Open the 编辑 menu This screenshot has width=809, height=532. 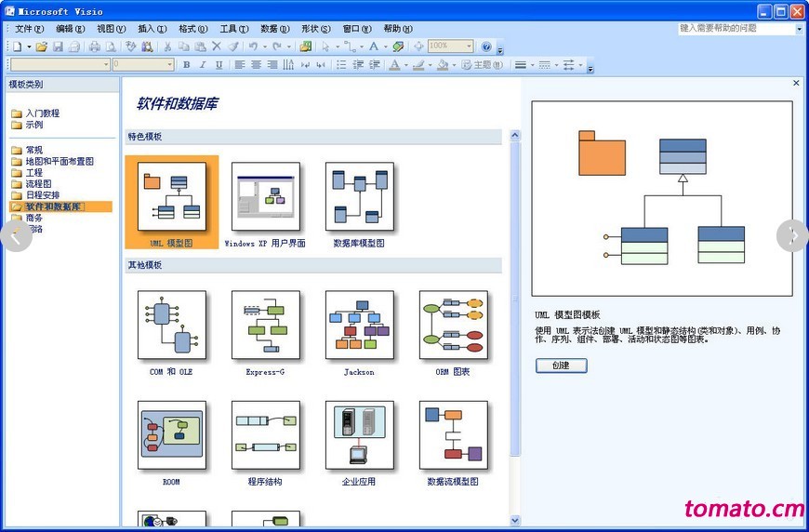pos(70,29)
